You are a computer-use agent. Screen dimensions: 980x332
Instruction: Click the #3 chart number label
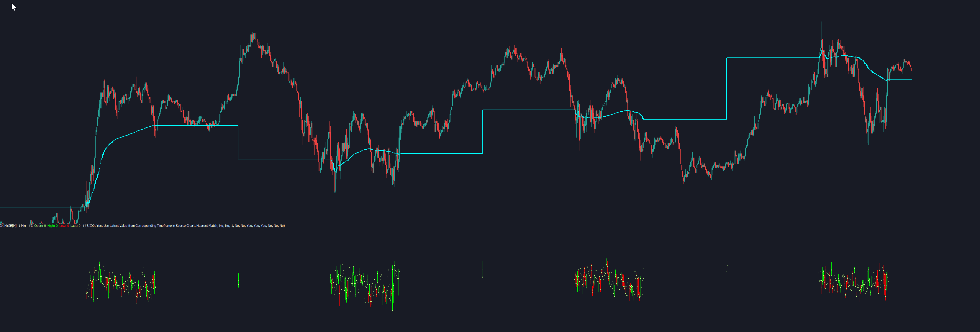(x=31, y=226)
